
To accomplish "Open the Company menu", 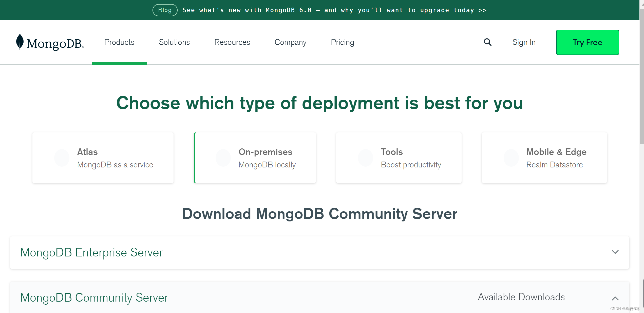I will [290, 42].
